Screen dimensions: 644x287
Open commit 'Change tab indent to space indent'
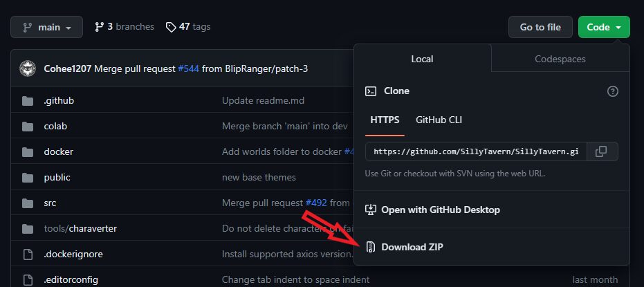click(296, 280)
